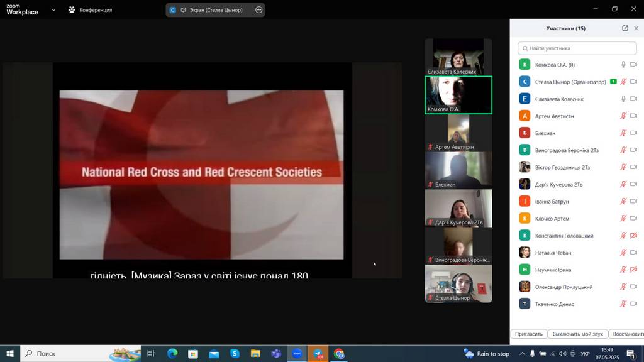
Task: Select Артем Аветисян video thumbnail
Action: pos(458,133)
